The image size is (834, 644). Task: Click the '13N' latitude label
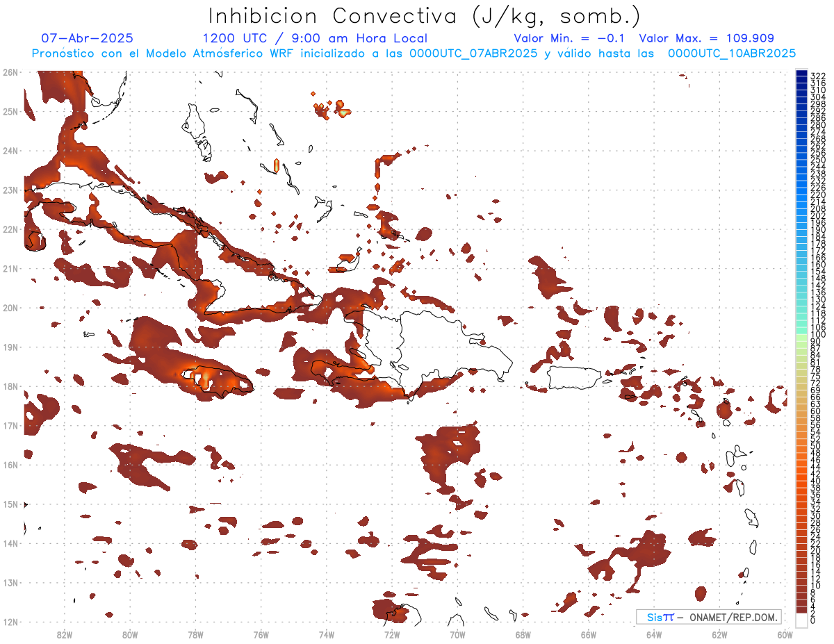10,582
